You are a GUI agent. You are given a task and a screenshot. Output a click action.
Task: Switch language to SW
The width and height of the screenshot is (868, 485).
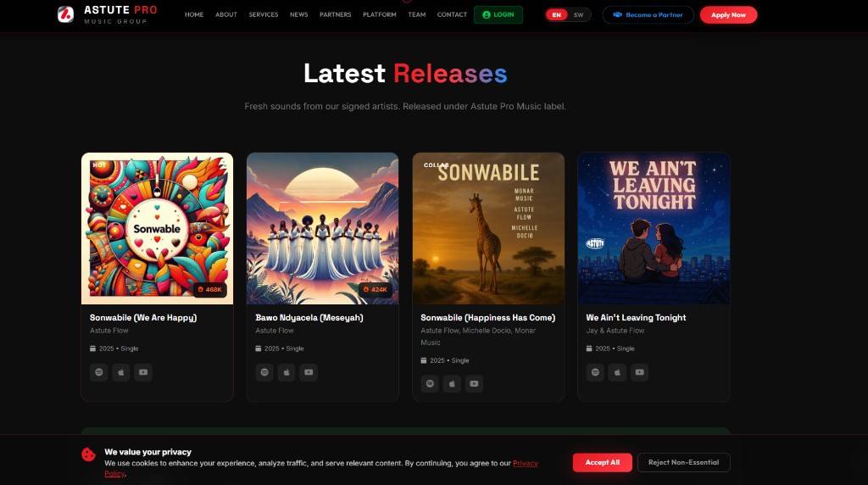pyautogui.click(x=578, y=15)
